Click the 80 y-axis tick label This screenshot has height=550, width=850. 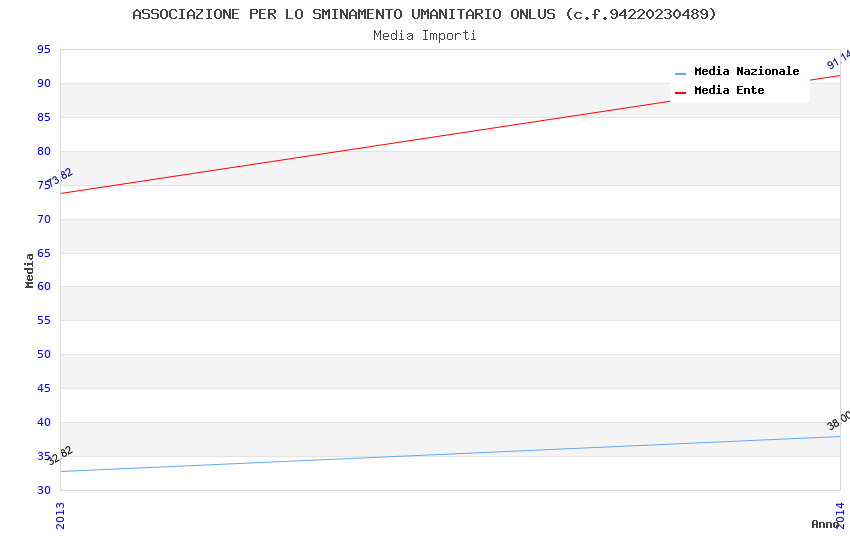(x=44, y=151)
